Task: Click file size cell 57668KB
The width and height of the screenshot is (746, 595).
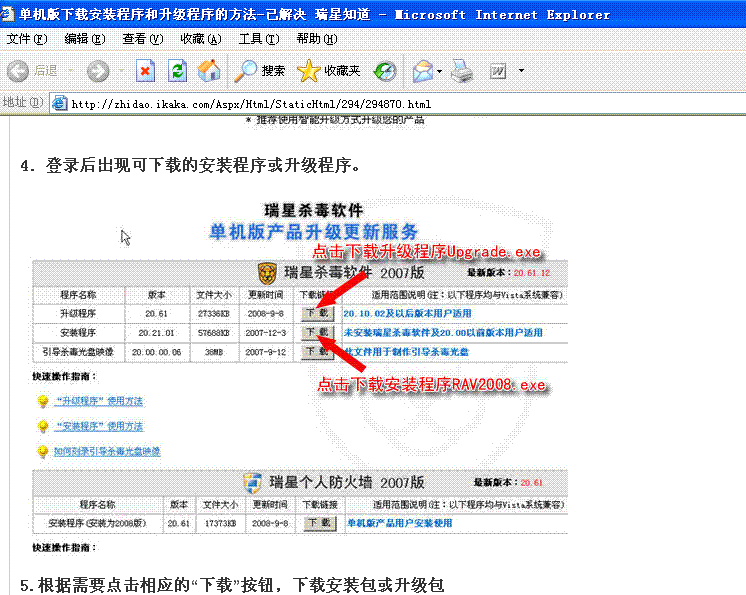Action: point(214,332)
